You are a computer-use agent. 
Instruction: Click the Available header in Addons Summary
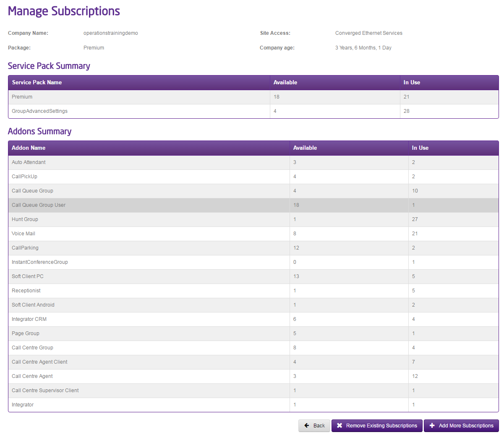pyautogui.click(x=305, y=148)
